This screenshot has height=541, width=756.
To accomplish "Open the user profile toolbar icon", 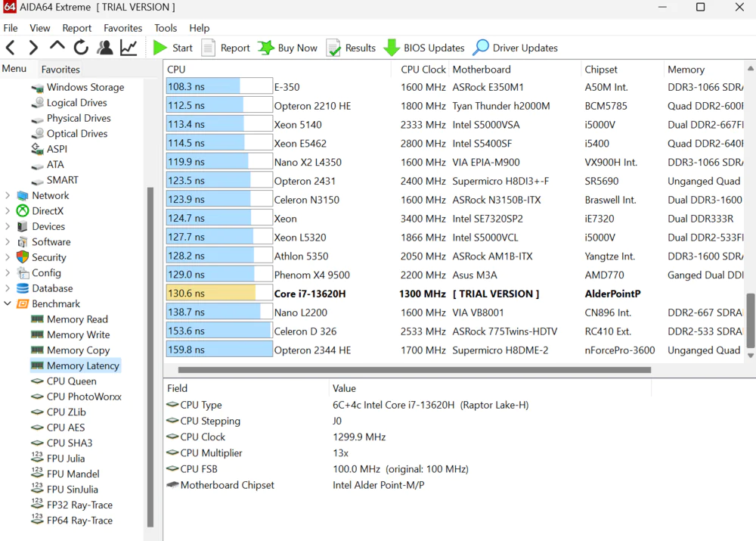I will [104, 48].
